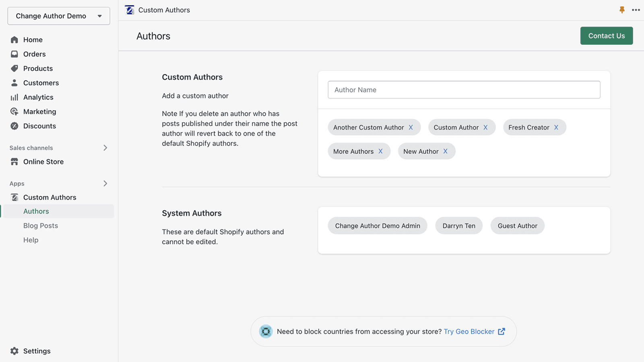The height and width of the screenshot is (362, 644).
Task: Click the Custom Authors app icon
Action: pyautogui.click(x=14, y=197)
